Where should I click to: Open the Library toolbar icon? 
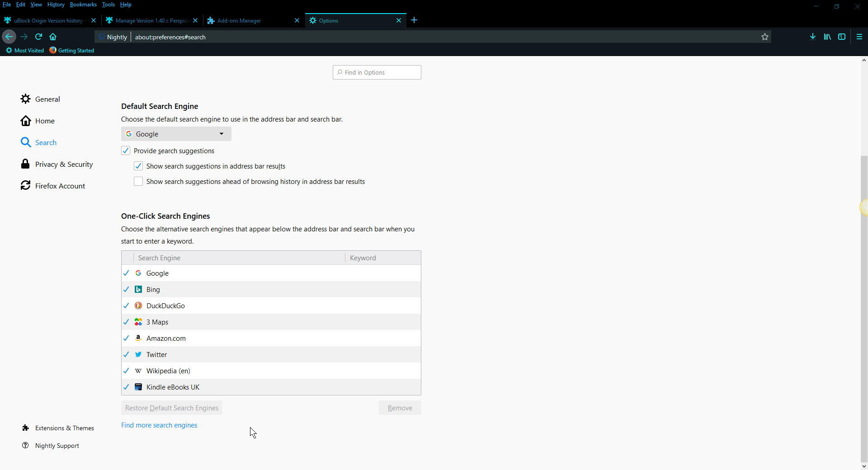click(827, 37)
